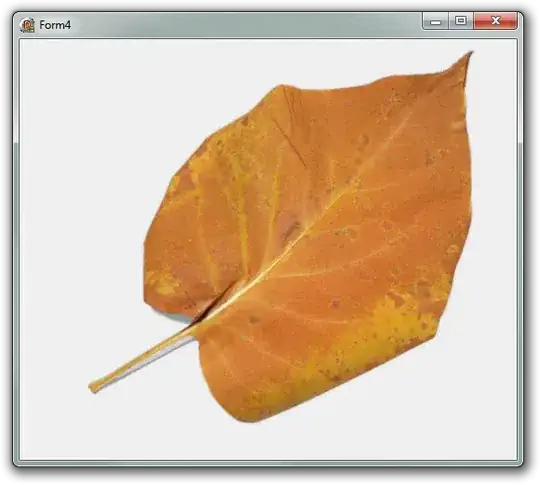This screenshot has height=485, width=540.
Task: Minimize the Form4 window
Action: [x=435, y=21]
